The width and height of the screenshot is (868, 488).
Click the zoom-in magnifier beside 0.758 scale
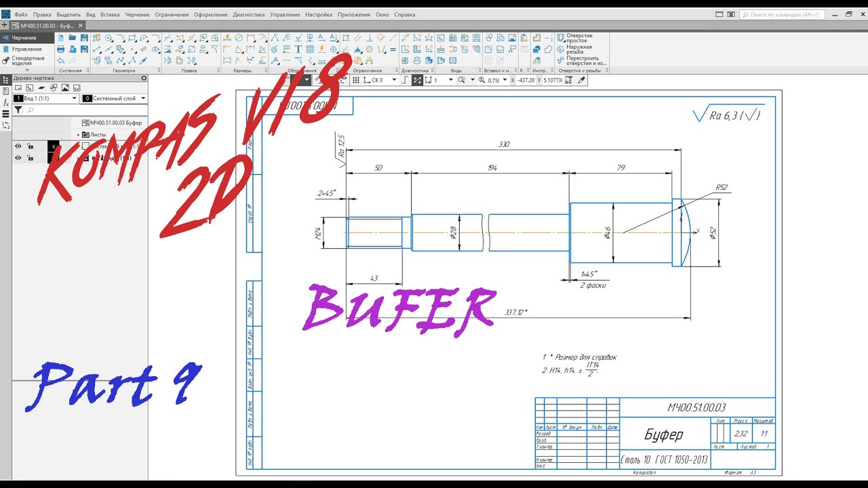481,80
